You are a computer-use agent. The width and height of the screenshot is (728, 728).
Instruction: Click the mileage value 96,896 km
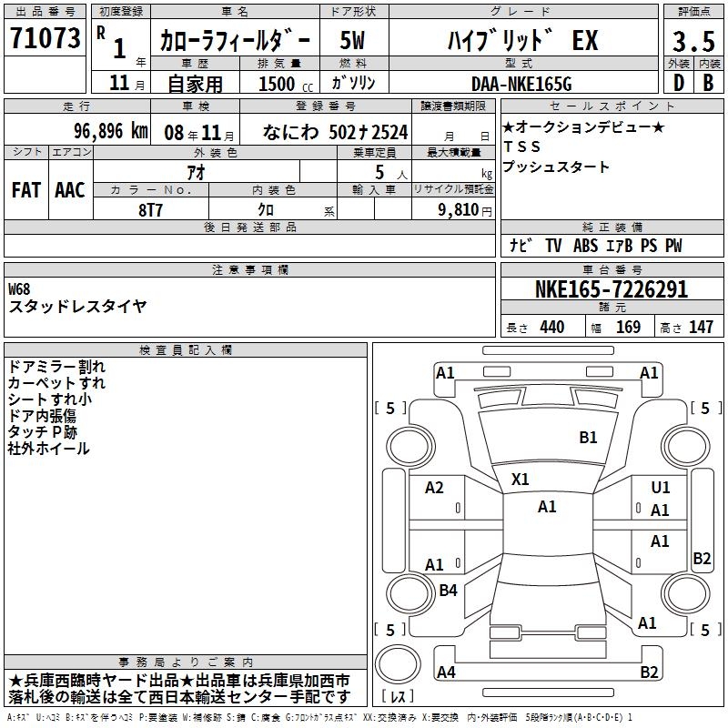[111, 131]
